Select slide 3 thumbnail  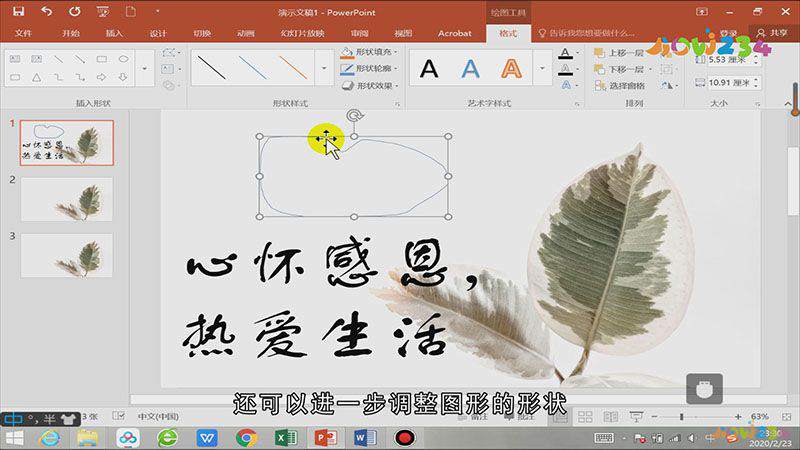click(67, 255)
